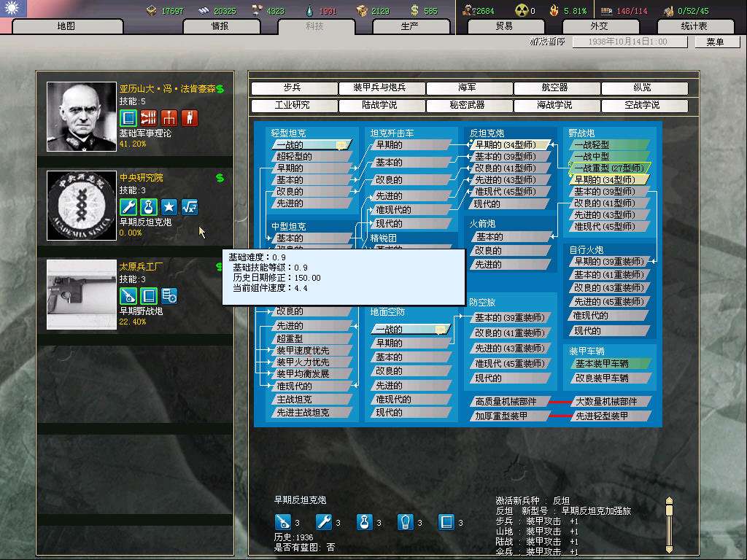Click the date display 1938年10月14日1:00
Viewport: 747px width, 560px height.
pos(630,42)
